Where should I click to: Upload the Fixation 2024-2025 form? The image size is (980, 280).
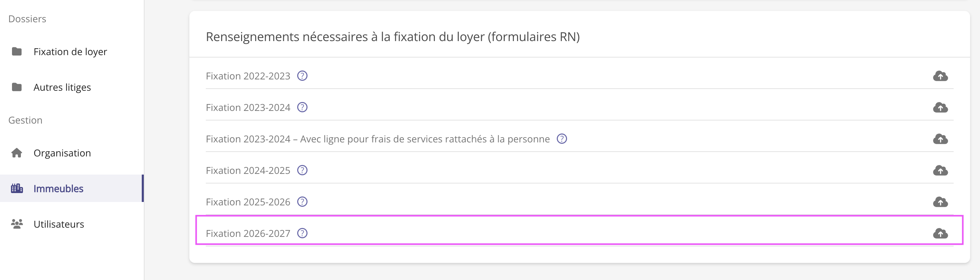pos(940,170)
